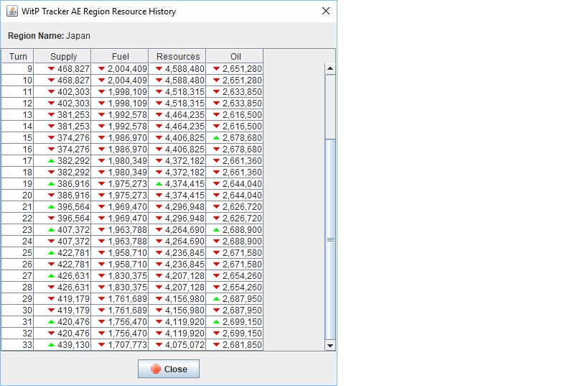
Task: Click the red down arrow beside Fuel 2,004,409 in turn 10
Action: coord(101,81)
